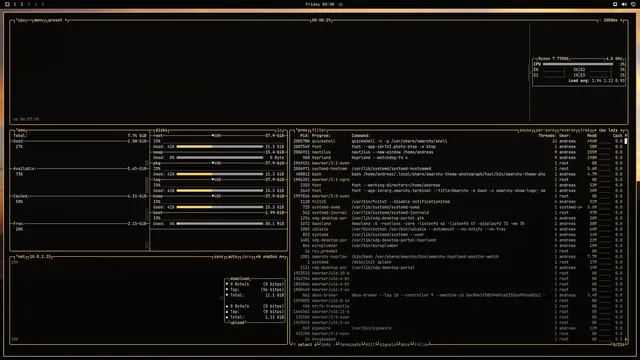The height and width of the screenshot is (360, 640).
Task: Select the Xwayland process row
Action: (x=458, y=224)
